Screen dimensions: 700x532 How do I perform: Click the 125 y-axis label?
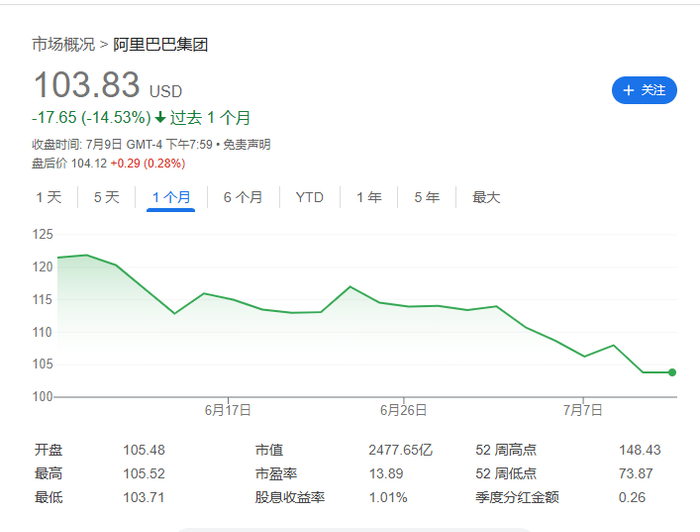tap(42, 234)
